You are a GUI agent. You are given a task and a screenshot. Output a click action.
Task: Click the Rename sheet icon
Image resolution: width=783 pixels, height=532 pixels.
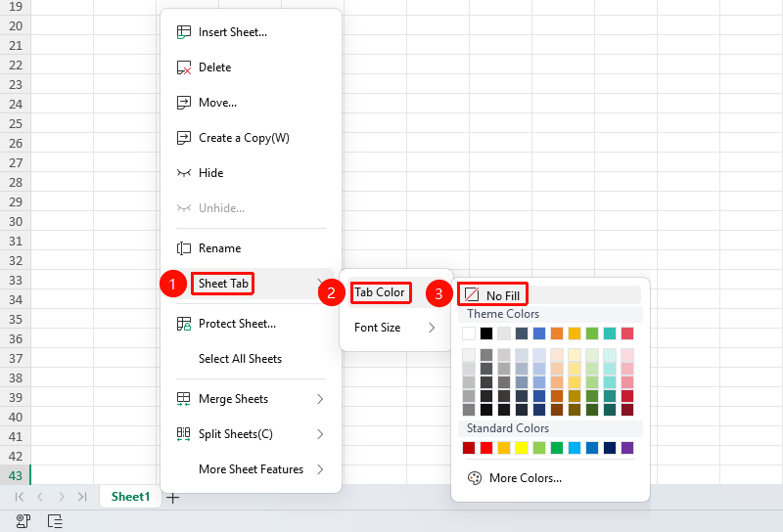coord(184,248)
